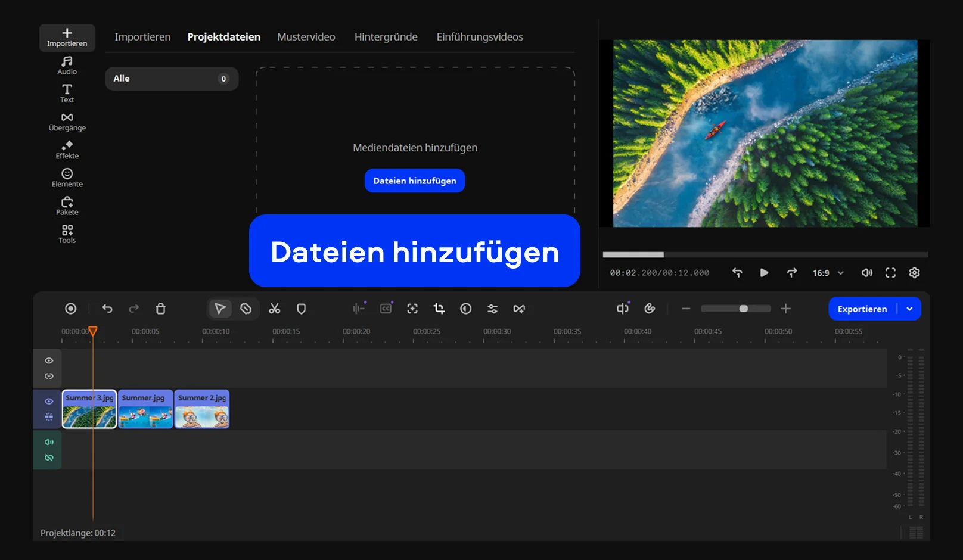Screen dimensions: 963x560
Task: Click the undo arrow in timeline toolbar
Action: coord(107,309)
